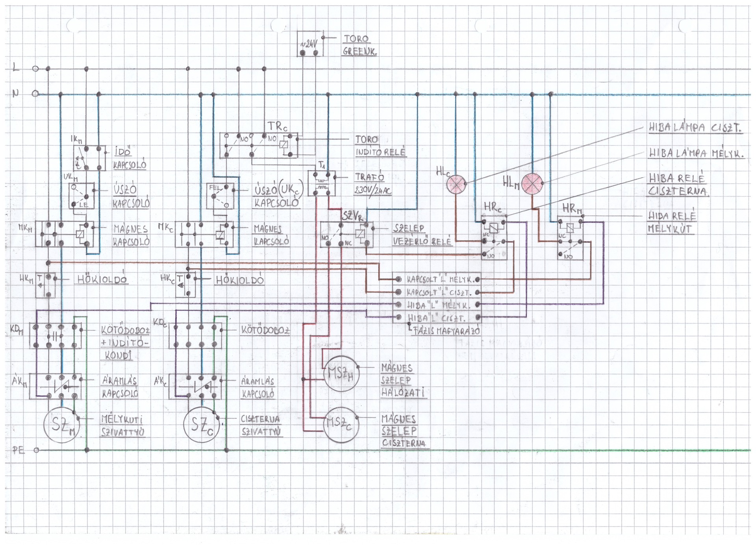Click the KDM junction box with capacitor

point(56,336)
